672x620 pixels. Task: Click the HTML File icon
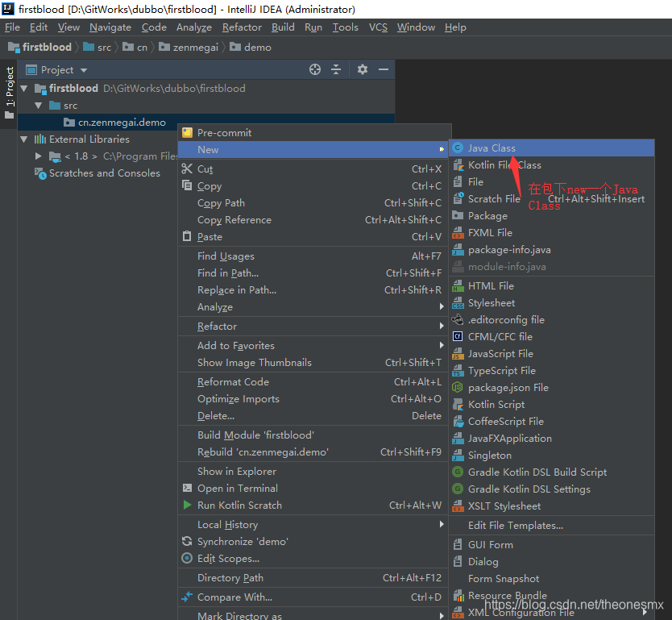[x=458, y=286]
